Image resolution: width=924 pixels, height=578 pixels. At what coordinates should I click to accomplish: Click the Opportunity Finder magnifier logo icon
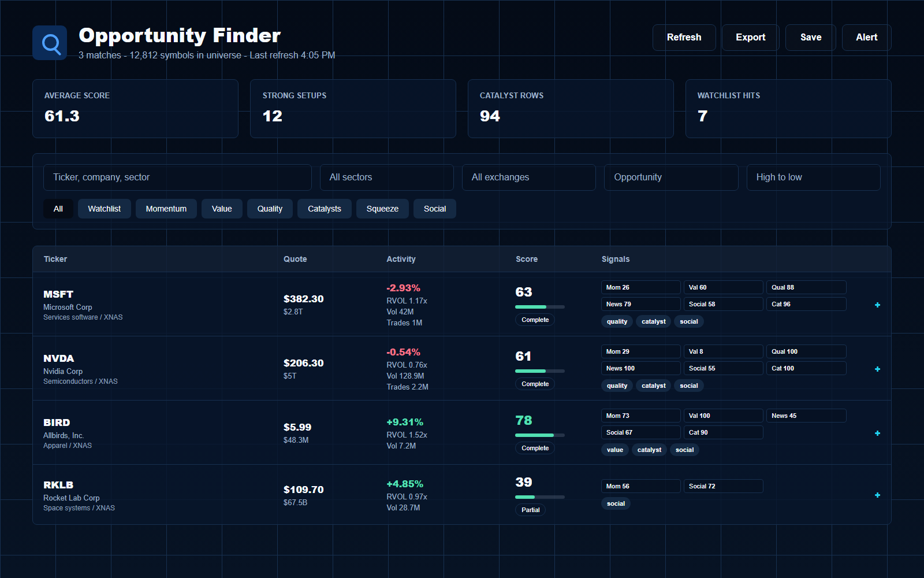[x=50, y=43]
